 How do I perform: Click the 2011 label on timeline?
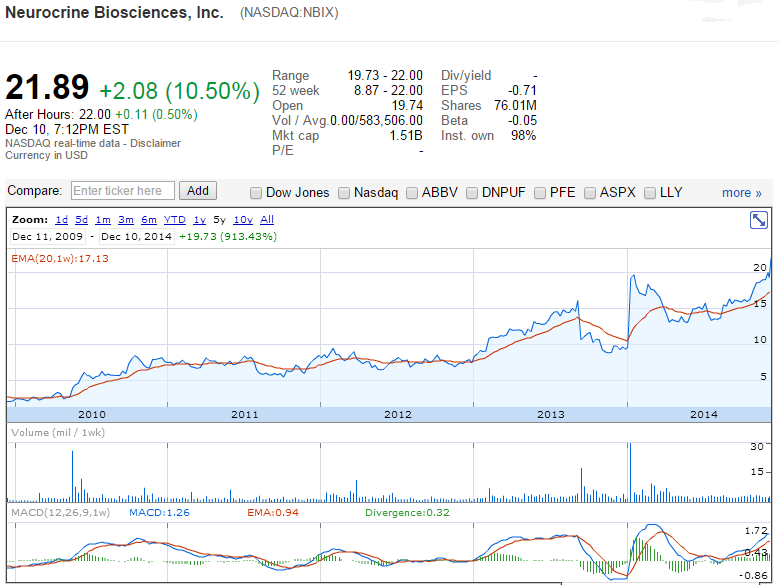[x=245, y=414]
